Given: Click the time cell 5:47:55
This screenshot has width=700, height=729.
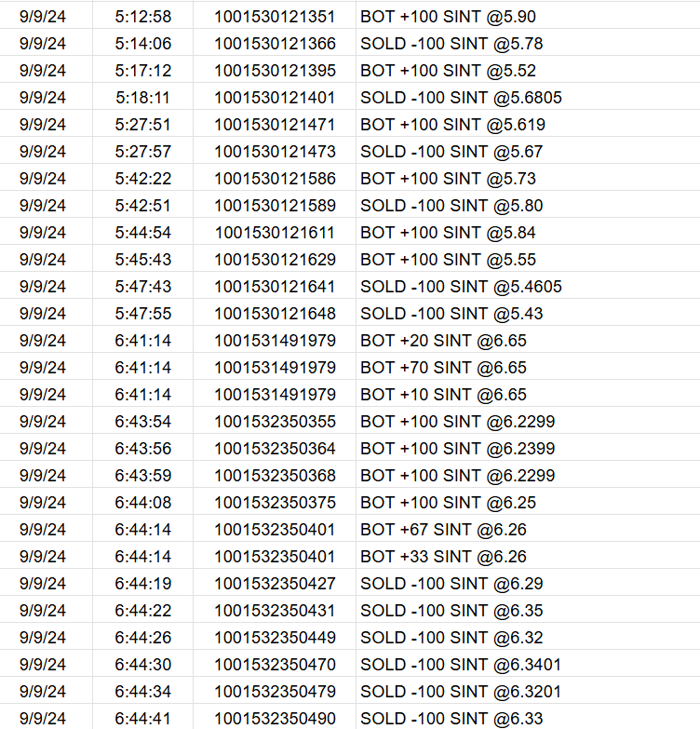Looking at the screenshot, I should click(x=142, y=314).
